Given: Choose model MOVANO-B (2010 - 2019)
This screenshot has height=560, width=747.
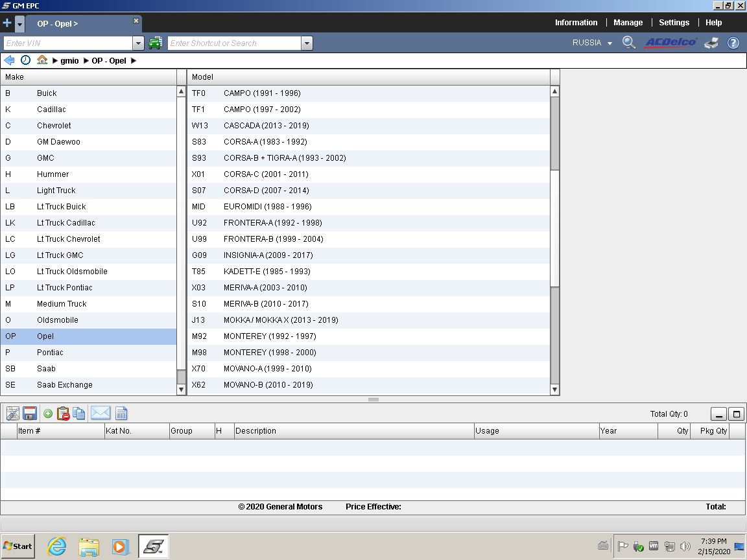Looking at the screenshot, I should click(369, 385).
